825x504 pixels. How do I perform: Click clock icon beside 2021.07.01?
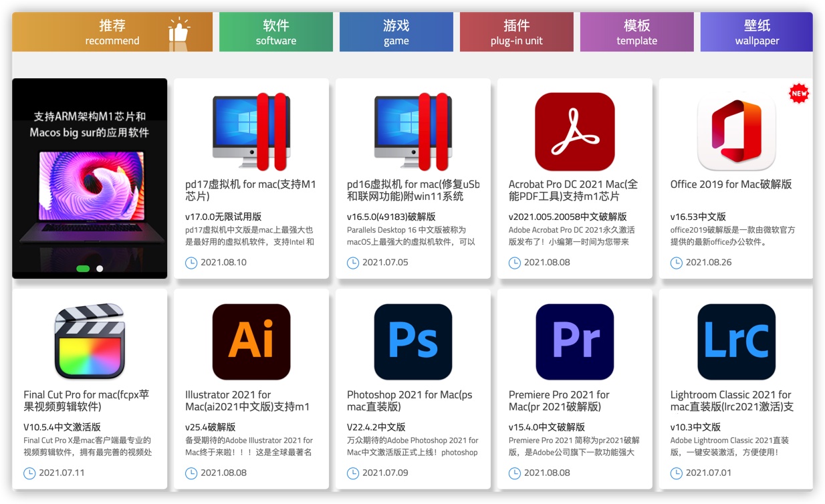(x=677, y=473)
